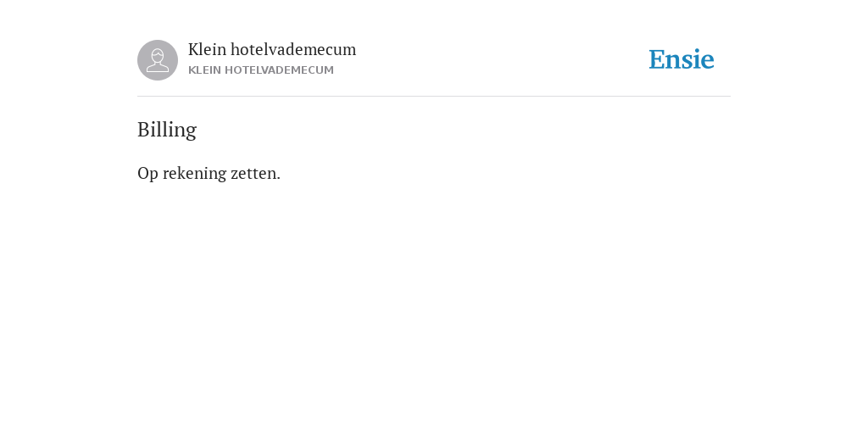
Task: Click the letter E of Ensie logo
Action: click(657, 60)
